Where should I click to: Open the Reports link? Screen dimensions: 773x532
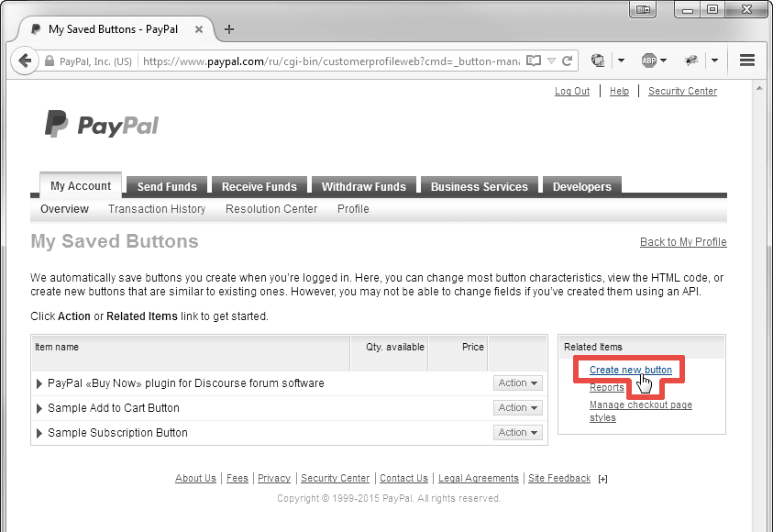(x=607, y=388)
